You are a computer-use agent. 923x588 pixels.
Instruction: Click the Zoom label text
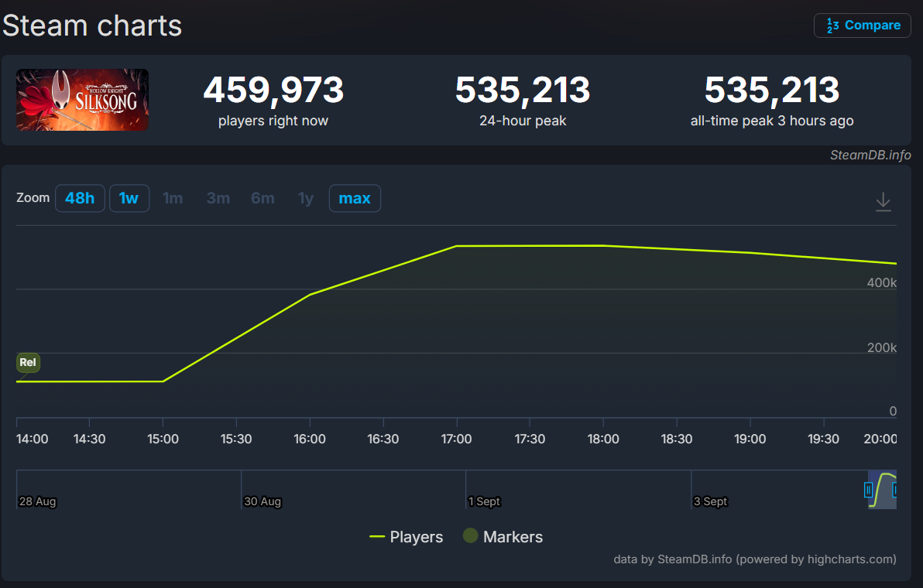pos(33,197)
